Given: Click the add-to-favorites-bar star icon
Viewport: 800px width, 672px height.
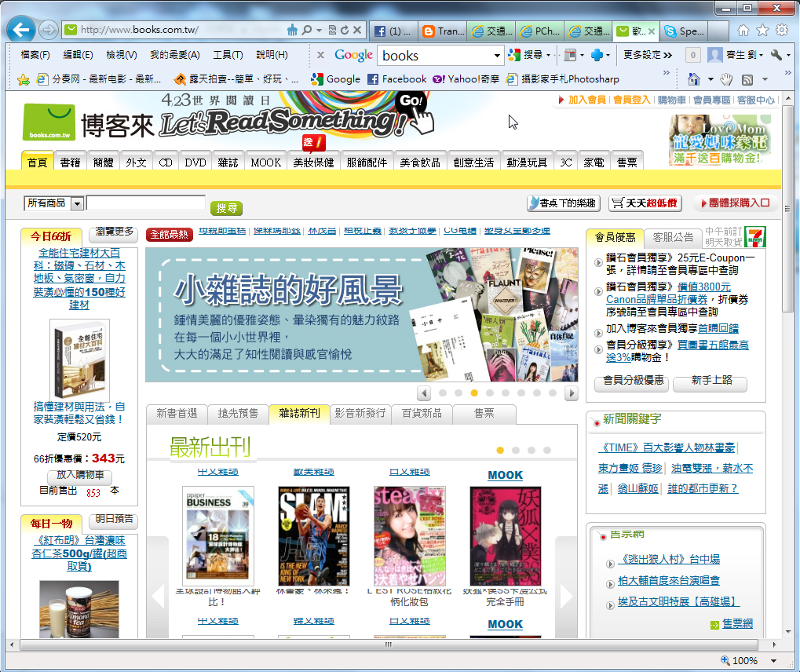Looking at the screenshot, I should coord(23,79).
